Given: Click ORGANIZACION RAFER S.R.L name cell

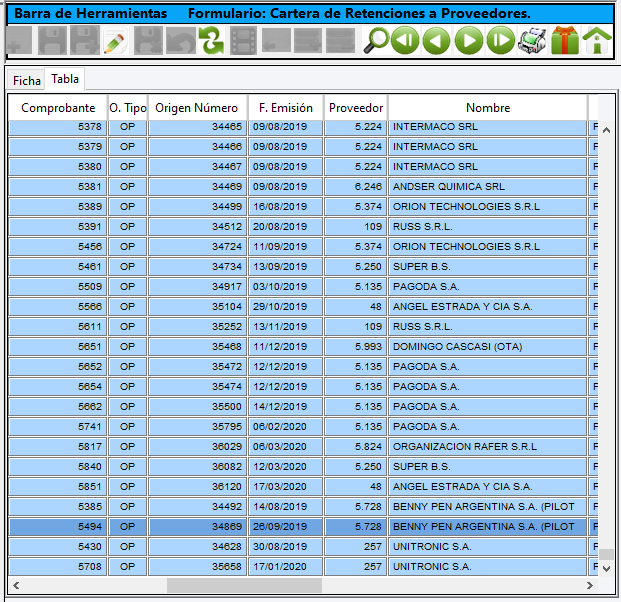Looking at the screenshot, I should pyautogui.click(x=488, y=447).
